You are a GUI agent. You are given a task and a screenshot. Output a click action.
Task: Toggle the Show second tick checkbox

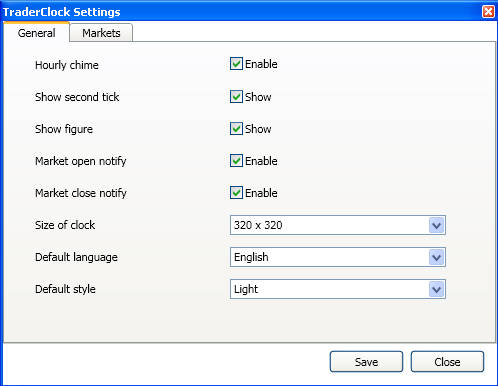click(236, 97)
